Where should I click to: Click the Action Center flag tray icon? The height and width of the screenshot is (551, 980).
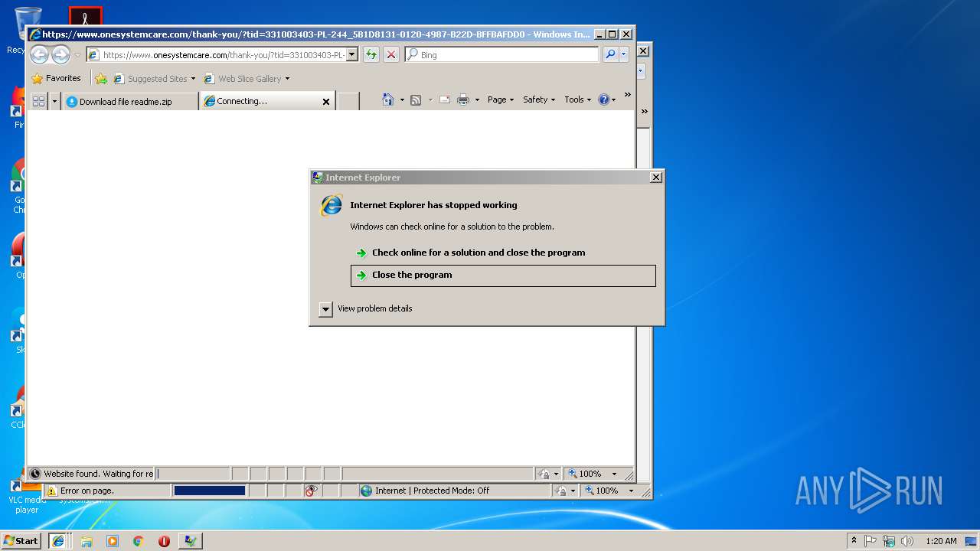[x=871, y=541]
